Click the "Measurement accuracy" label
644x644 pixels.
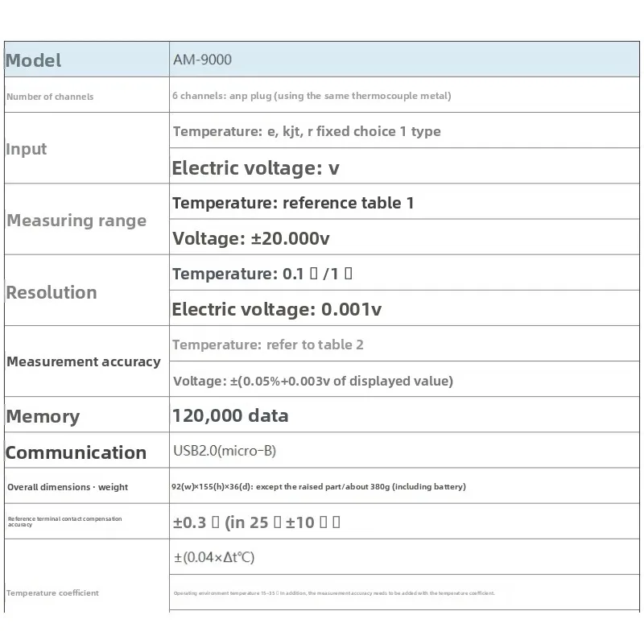pos(84,362)
